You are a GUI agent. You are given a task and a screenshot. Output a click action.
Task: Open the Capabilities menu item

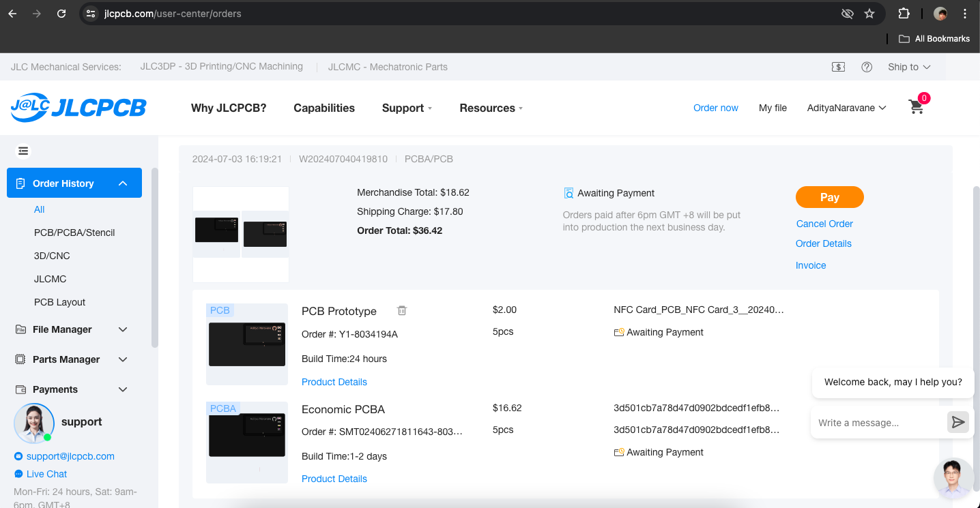point(324,108)
